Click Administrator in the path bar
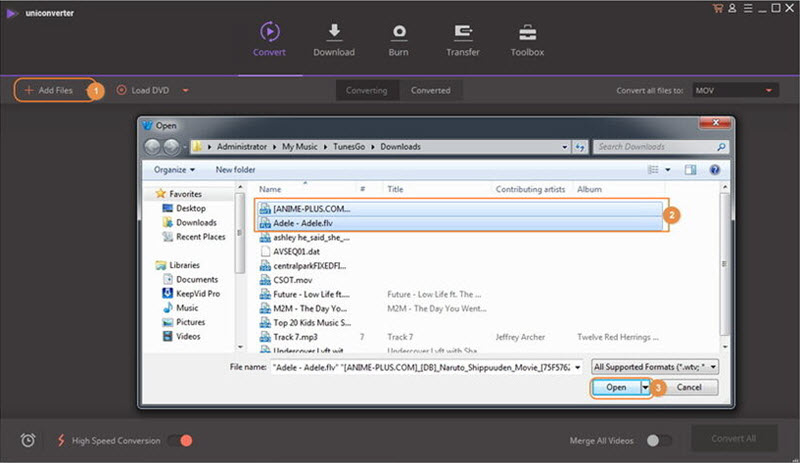Screen dimensions: 800x463 pos(242,147)
